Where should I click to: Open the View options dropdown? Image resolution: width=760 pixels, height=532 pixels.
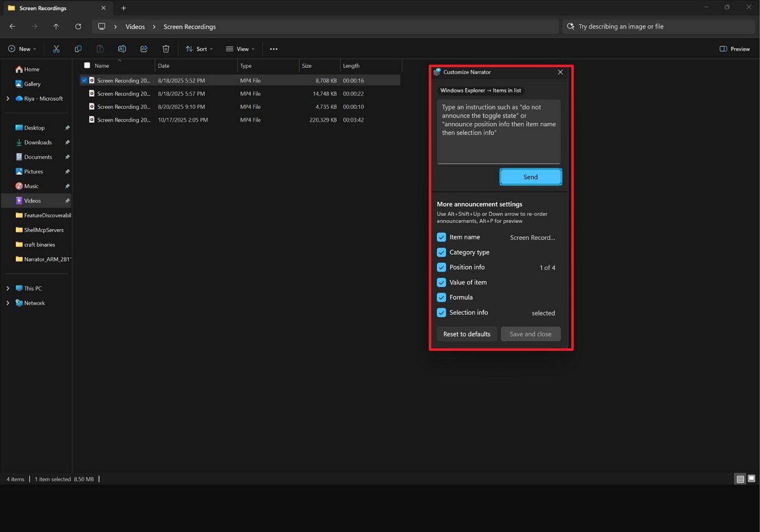tap(239, 49)
